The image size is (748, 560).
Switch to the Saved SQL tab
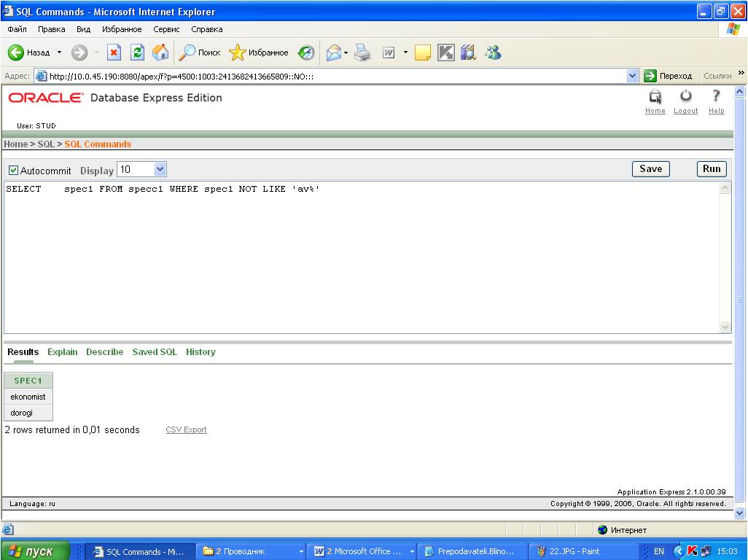155,352
